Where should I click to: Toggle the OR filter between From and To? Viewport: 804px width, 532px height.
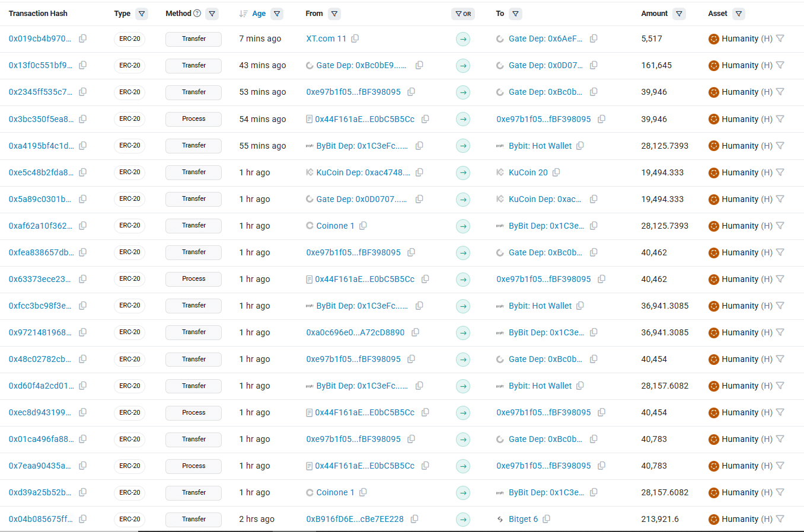click(463, 14)
